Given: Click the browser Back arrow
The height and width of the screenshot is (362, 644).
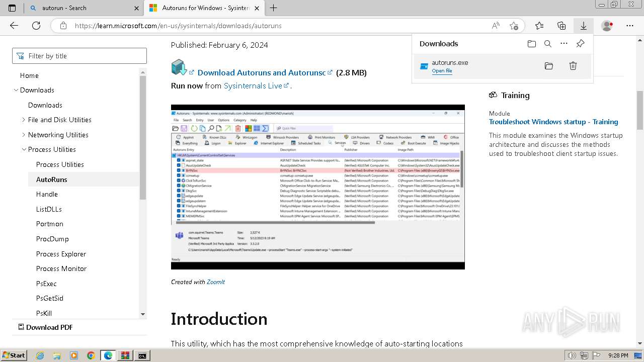Looking at the screenshot, I should (x=14, y=26).
